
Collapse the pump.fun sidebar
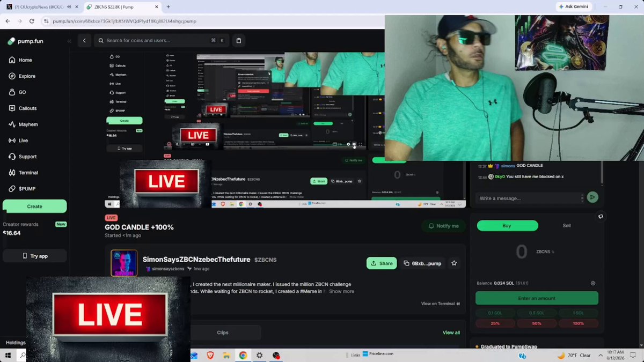pos(69,41)
